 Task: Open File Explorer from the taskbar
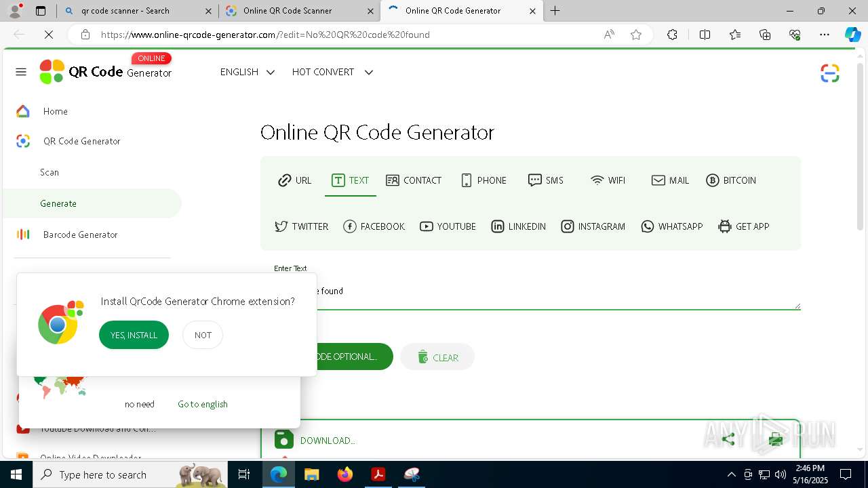(x=311, y=474)
